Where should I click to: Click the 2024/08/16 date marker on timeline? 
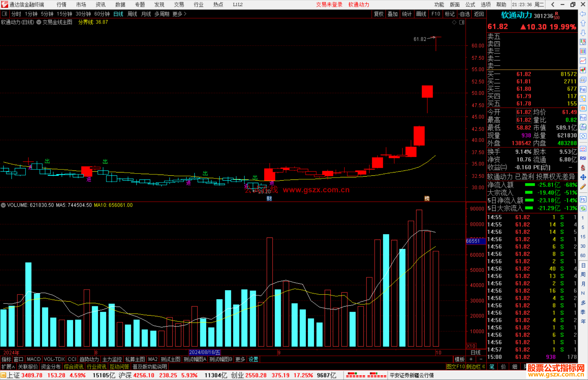pos(205,352)
